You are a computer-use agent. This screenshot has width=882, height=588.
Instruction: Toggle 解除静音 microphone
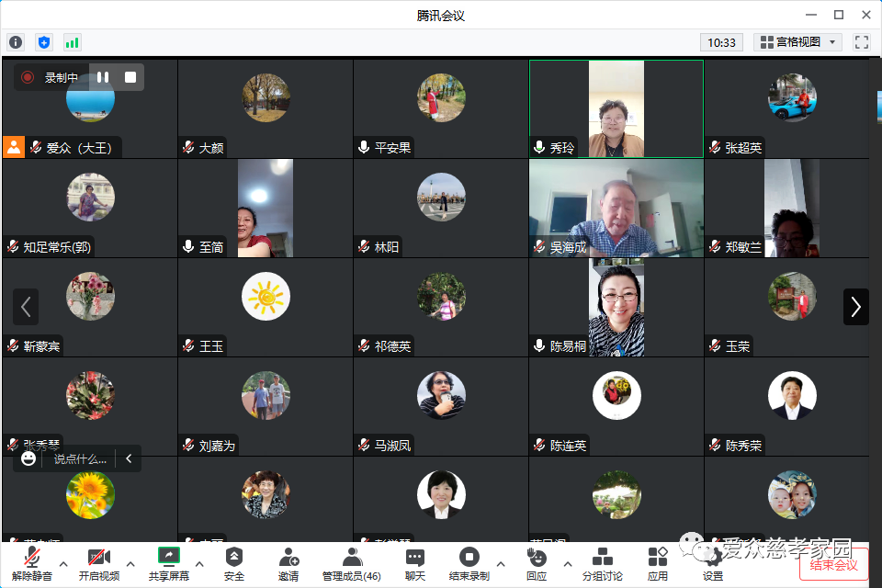point(32,563)
